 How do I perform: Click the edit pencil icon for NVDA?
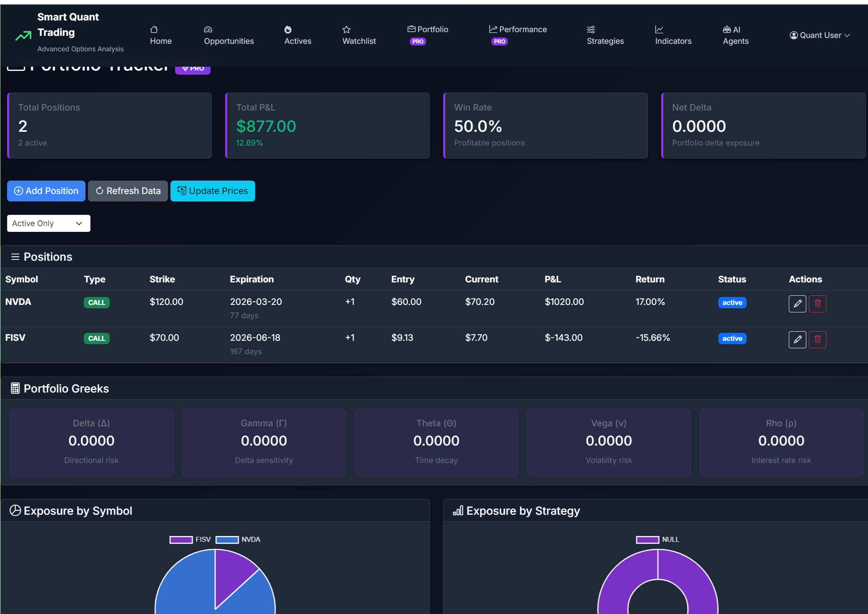797,304
